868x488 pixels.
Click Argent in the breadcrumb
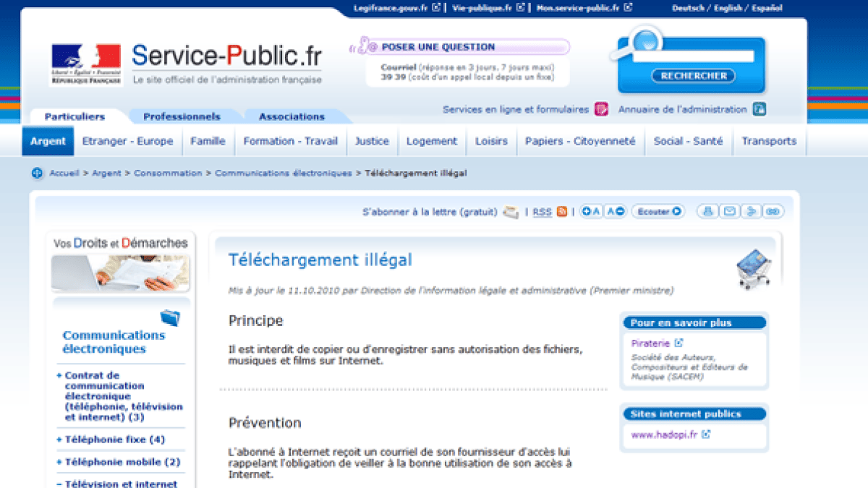coord(106,174)
